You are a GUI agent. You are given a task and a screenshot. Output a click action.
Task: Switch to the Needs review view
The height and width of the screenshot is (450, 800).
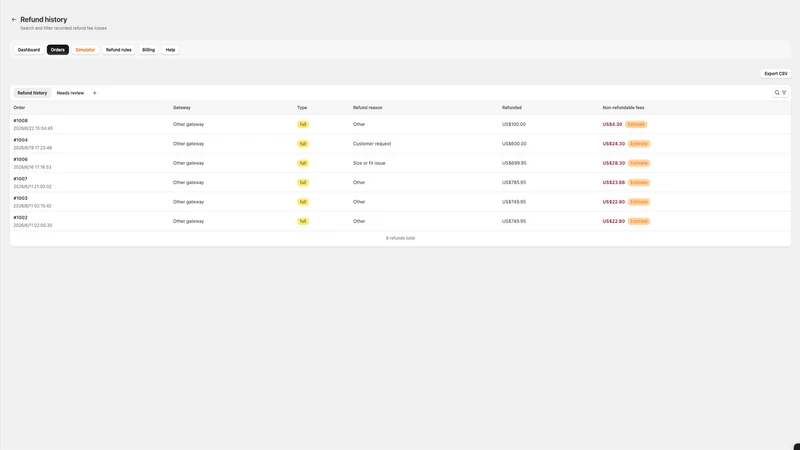point(70,93)
